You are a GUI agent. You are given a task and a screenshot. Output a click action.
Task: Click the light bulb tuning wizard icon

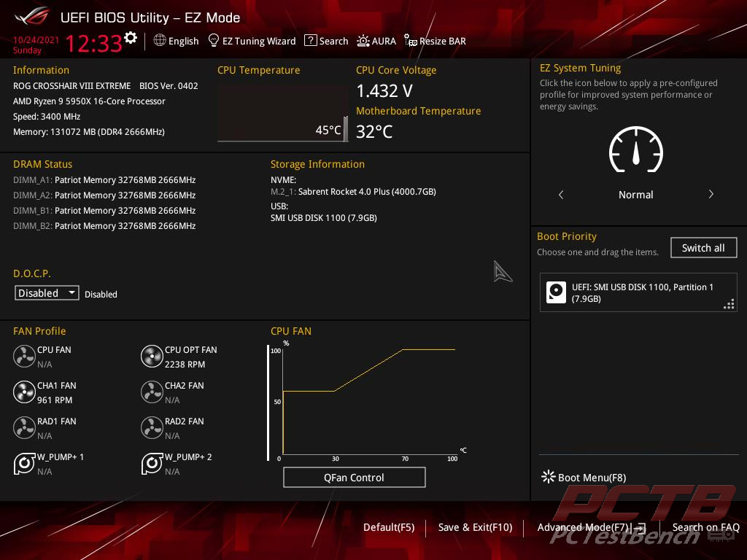(x=214, y=41)
